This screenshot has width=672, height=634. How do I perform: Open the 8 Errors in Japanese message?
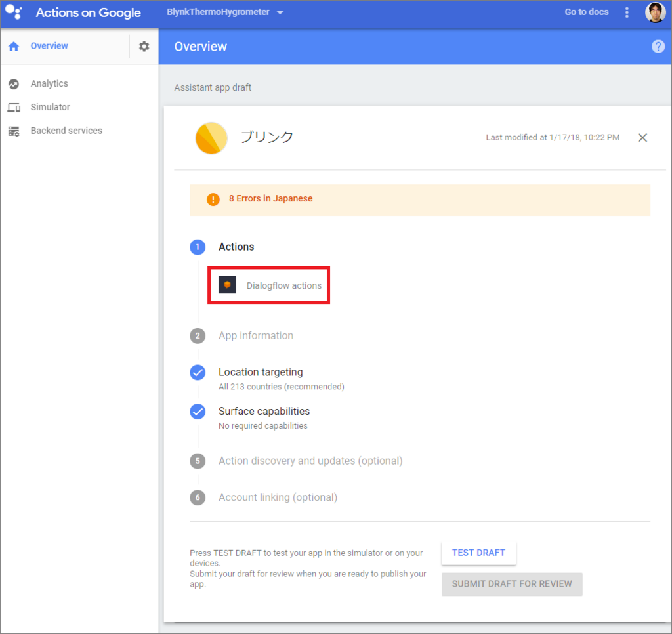tap(271, 198)
